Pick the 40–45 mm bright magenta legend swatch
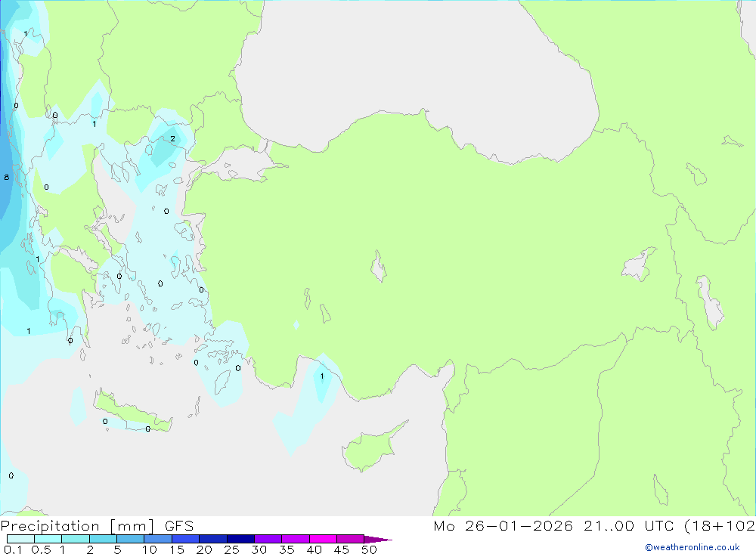 tap(323, 539)
